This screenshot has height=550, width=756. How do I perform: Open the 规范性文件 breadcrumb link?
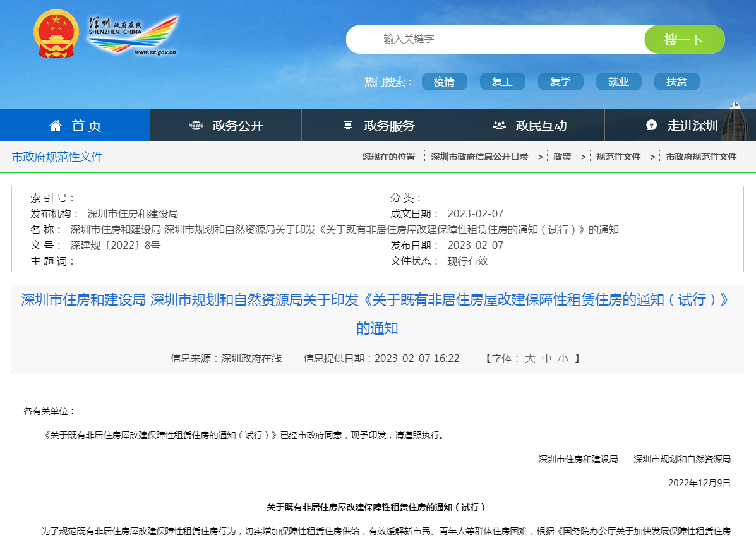pyautogui.click(x=618, y=157)
